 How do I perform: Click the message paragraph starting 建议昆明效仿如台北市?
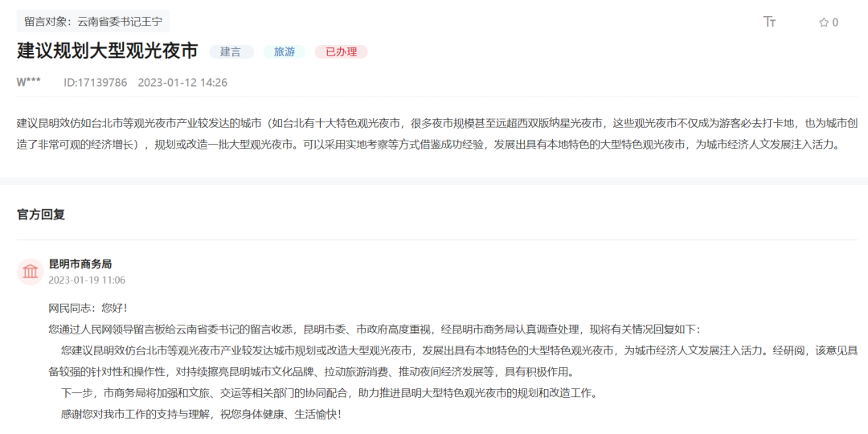click(437, 134)
